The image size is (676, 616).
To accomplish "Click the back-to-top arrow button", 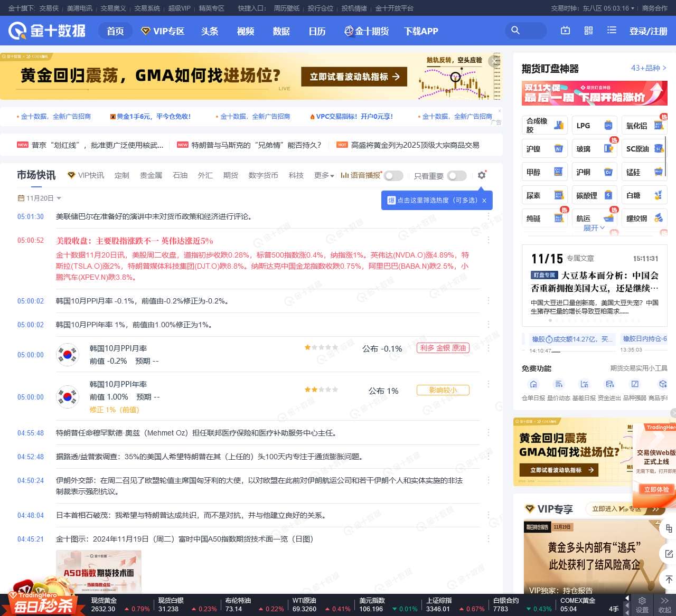I will click(669, 579).
